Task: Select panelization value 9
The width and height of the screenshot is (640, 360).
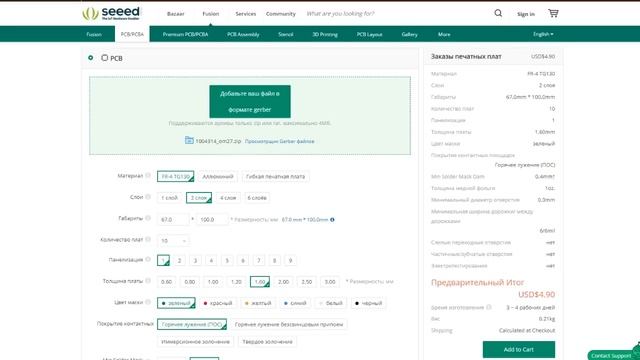Action: click(290, 260)
